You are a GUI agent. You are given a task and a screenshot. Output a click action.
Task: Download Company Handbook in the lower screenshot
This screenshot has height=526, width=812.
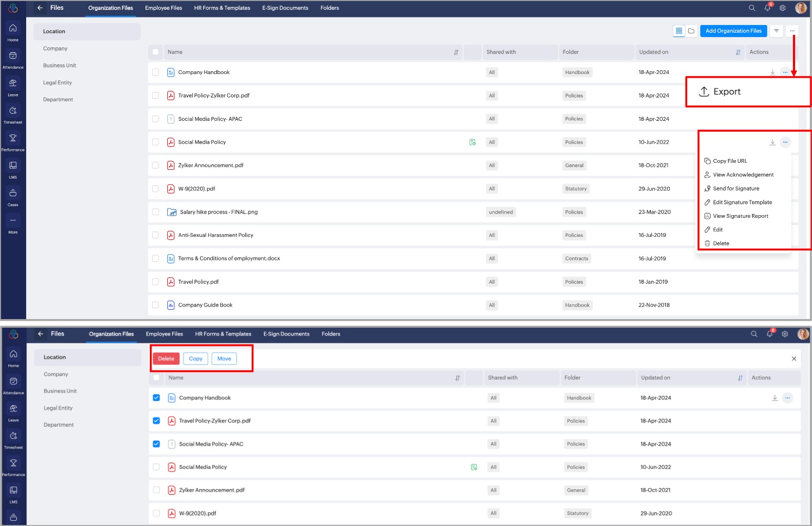tap(775, 398)
